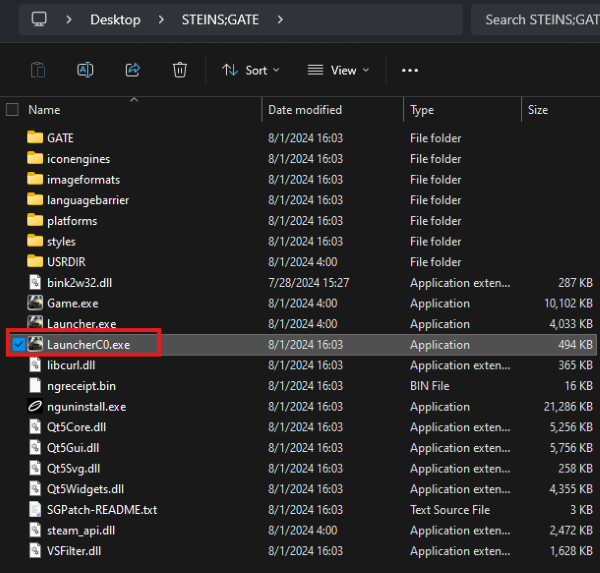Click the bink2w32.dll file icon
This screenshot has width=600, height=573.
(x=35, y=282)
